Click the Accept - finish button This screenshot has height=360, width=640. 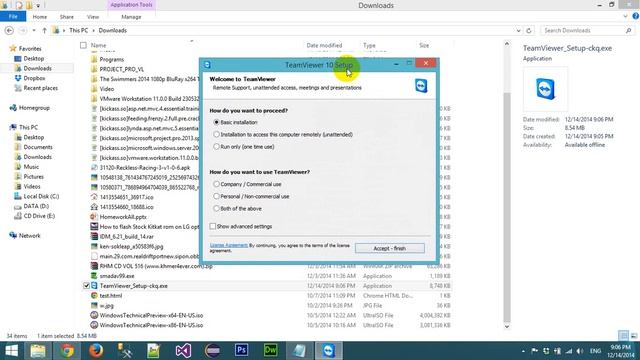click(x=389, y=248)
